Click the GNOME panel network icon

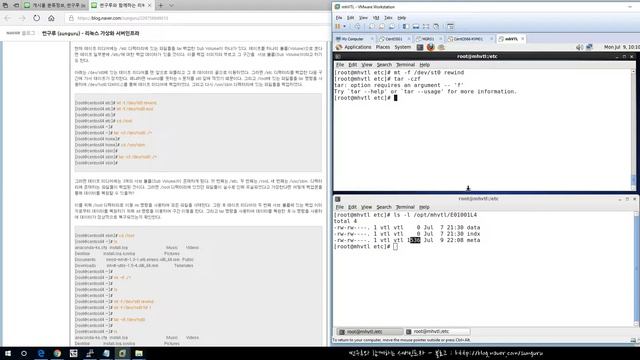[589, 47]
